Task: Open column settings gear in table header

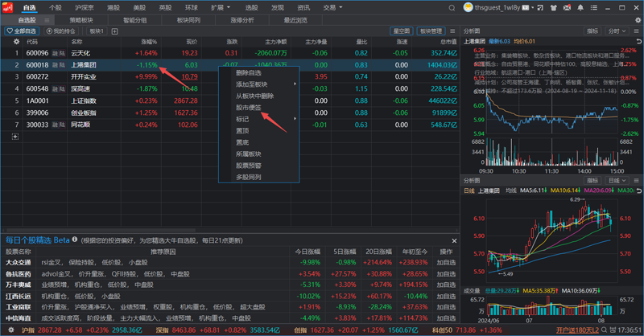Action: (x=16, y=42)
